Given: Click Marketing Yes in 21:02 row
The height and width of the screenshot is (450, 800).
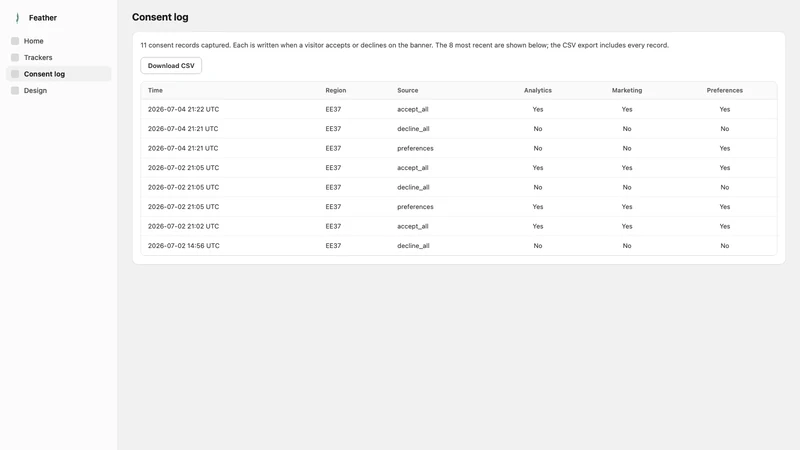Looking at the screenshot, I should 627,226.
